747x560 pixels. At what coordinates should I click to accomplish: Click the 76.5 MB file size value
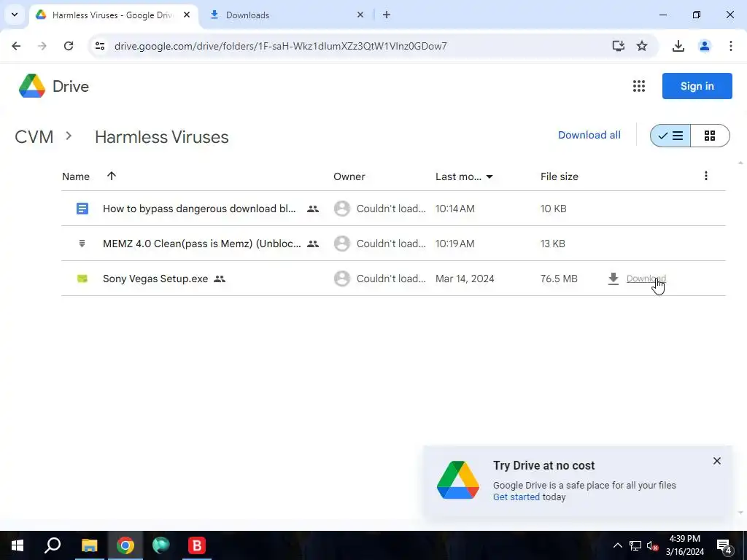click(559, 279)
